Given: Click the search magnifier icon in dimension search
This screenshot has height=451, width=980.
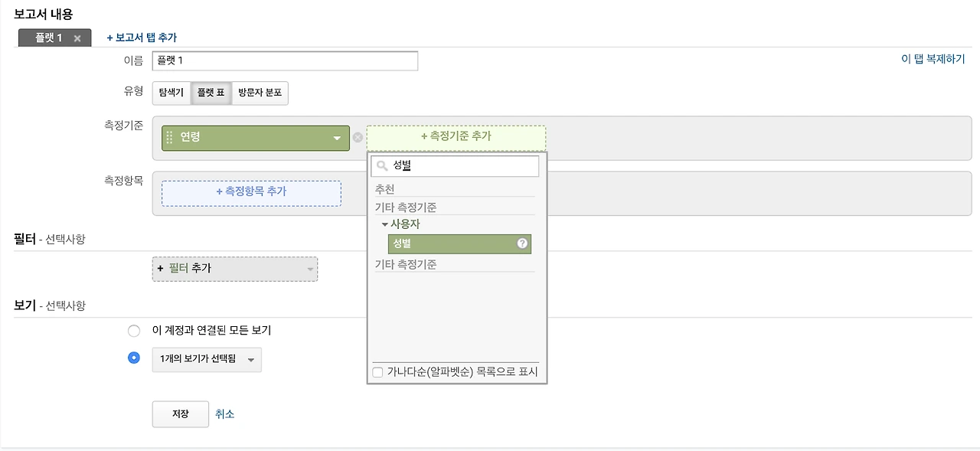Looking at the screenshot, I should click(x=381, y=165).
